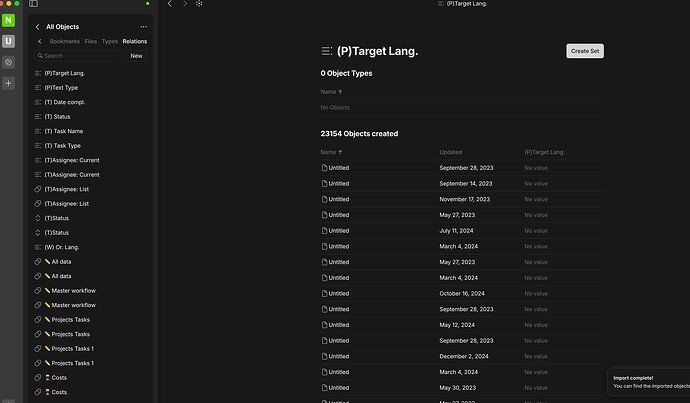This screenshot has height=403, width=690.
Task: Click the (P)Target Lang. column header
Action: click(544, 152)
